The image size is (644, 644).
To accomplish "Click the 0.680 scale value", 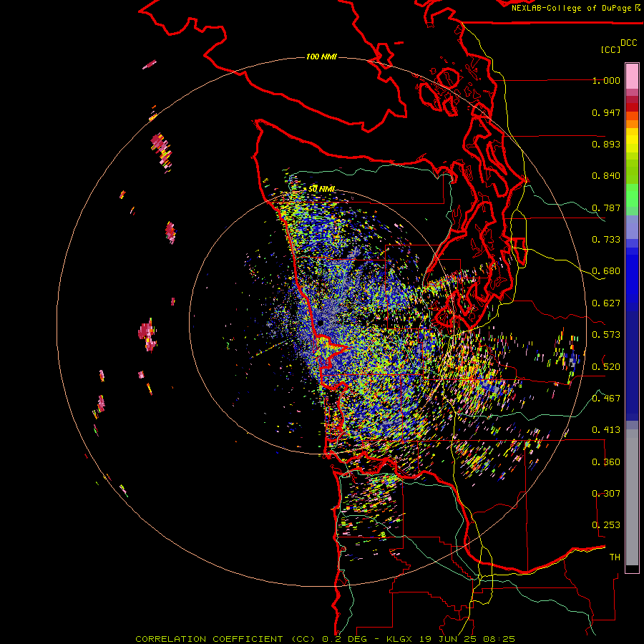I will [x=606, y=271].
